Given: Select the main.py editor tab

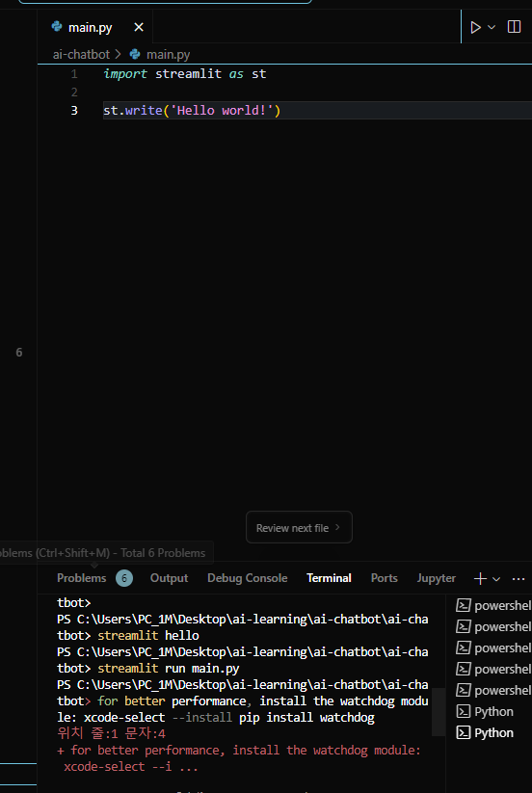Looking at the screenshot, I should (x=95, y=27).
